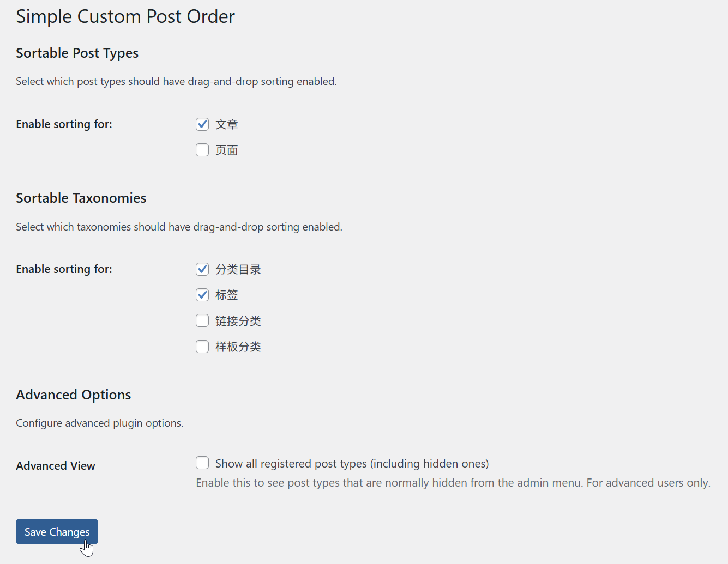Disable the 标签 taxonomy checkbox

(202, 295)
